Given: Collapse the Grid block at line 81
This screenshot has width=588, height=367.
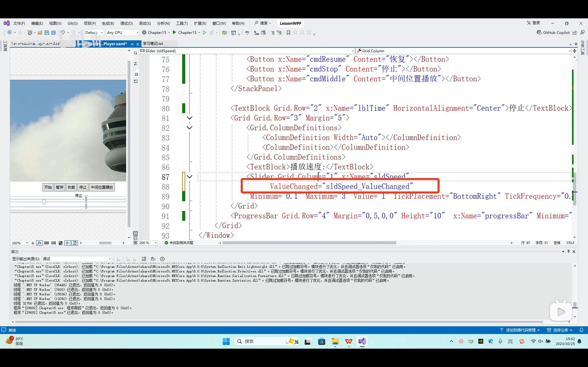Looking at the screenshot, I should point(189,118).
